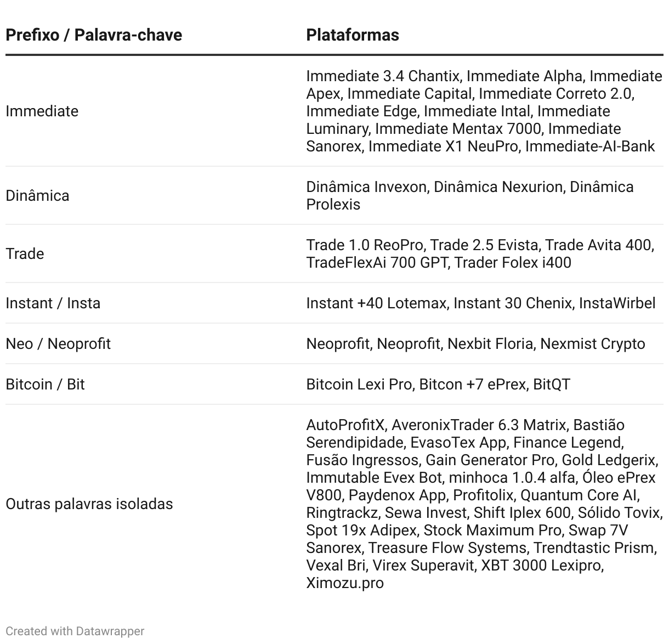The width and height of the screenshot is (669, 644).
Task: Click the 'Prefixo / Palavra-chave' column header
Action: pos(94,35)
